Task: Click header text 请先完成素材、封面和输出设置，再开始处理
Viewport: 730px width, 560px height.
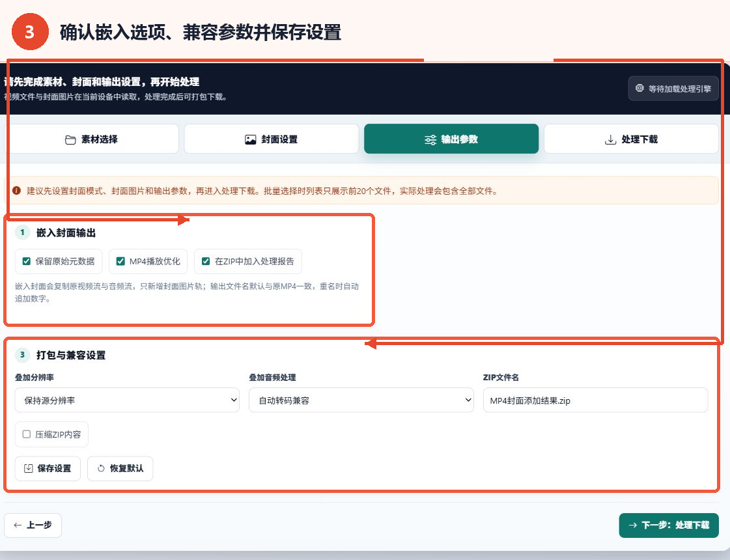Action: click(x=102, y=82)
